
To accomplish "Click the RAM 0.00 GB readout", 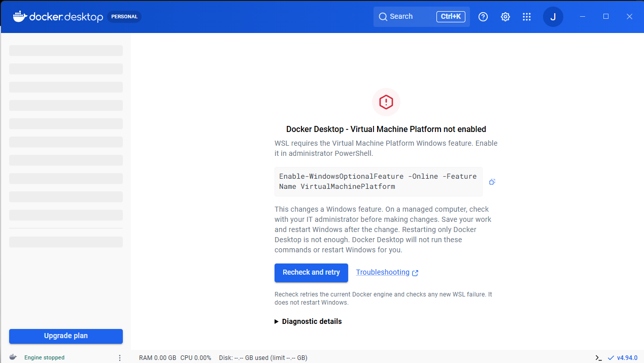I will tap(158, 358).
